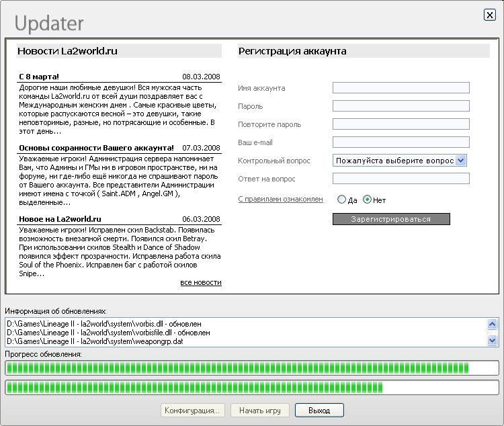504x426 pixels.
Task: Click the "Новое на La2world.ru" news headline
Action: pos(60,219)
